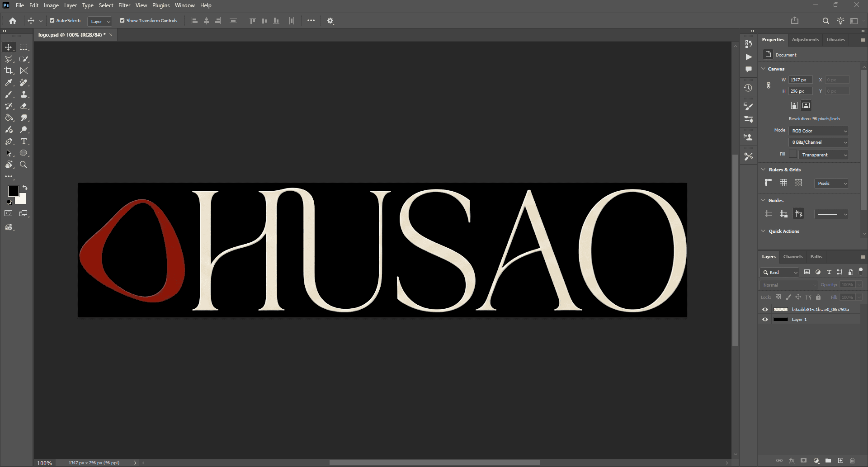Add a layer style via fx icon
The width and height of the screenshot is (868, 467).
tap(792, 461)
